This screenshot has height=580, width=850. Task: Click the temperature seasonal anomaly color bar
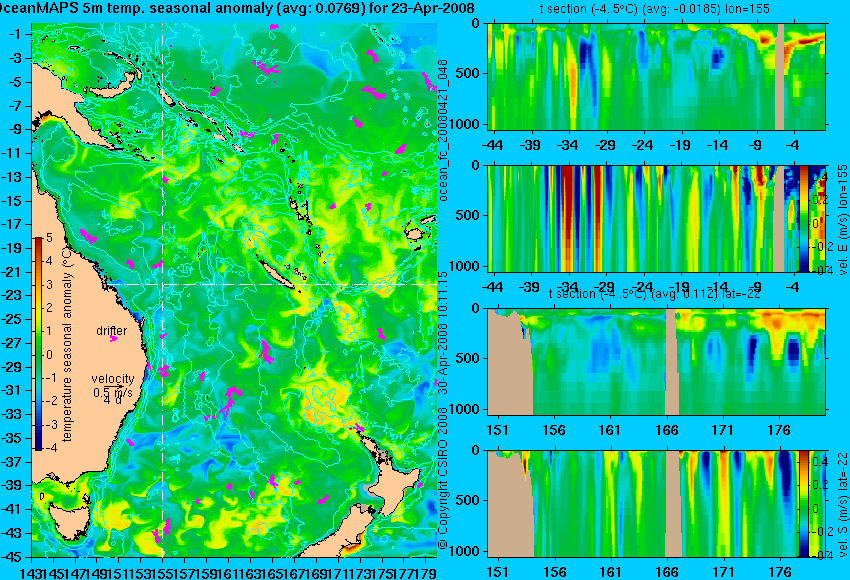(38, 344)
